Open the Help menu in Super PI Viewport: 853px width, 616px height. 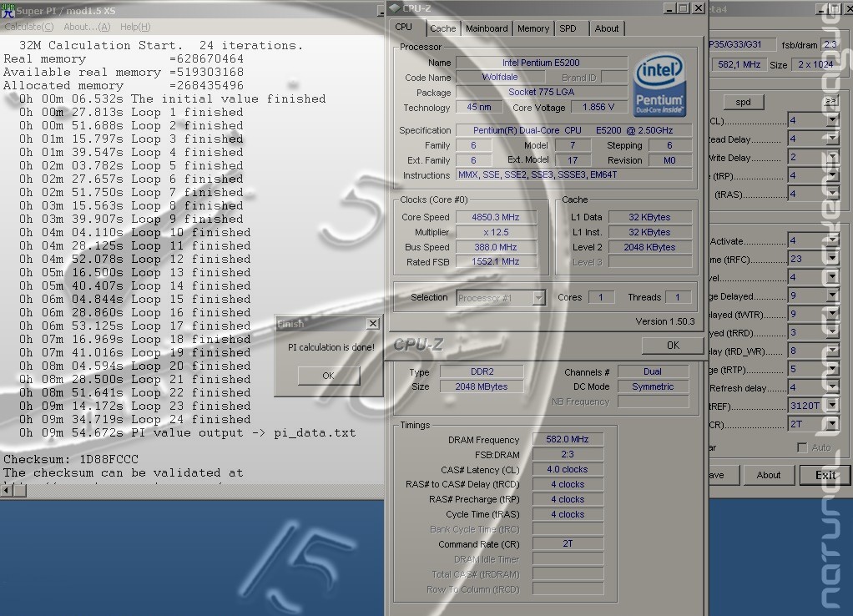pos(135,27)
